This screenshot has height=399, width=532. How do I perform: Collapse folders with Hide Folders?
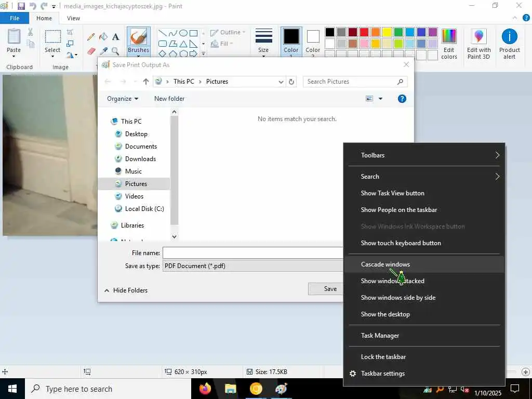126,290
